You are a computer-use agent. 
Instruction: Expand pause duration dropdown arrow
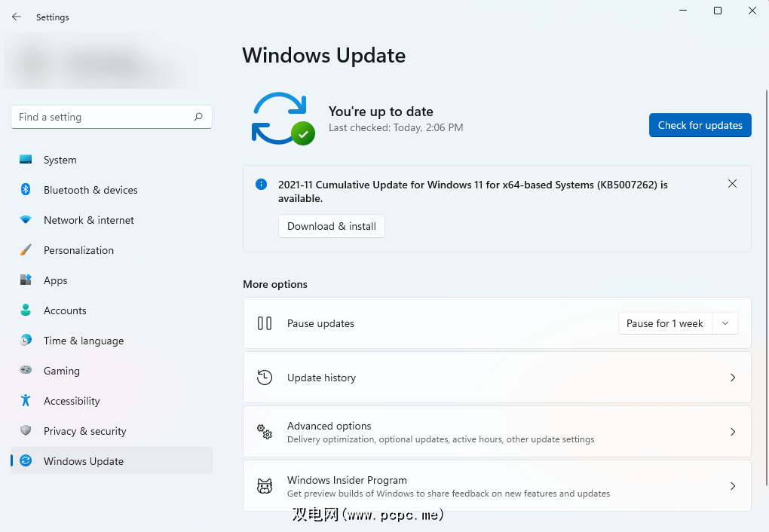tap(725, 323)
